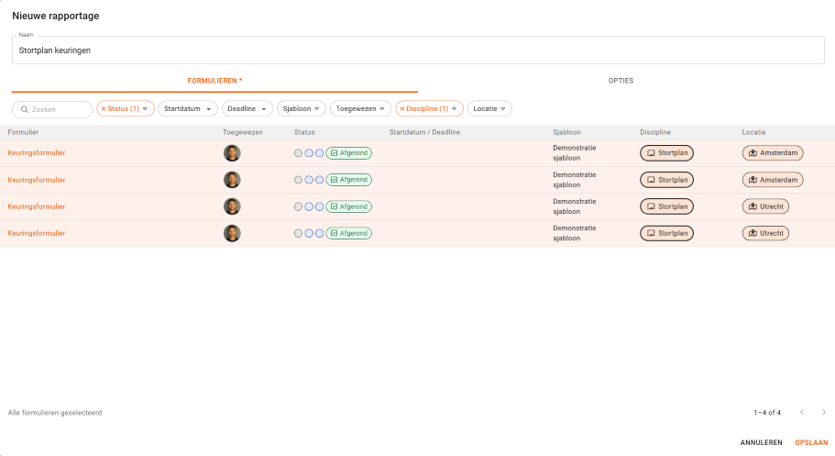
Task: Expand the Deadline filter dropdown
Action: pyautogui.click(x=246, y=109)
